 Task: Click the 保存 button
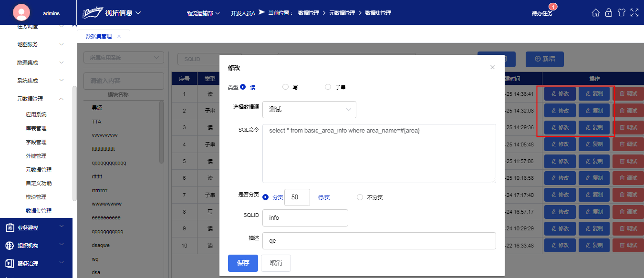click(243, 263)
